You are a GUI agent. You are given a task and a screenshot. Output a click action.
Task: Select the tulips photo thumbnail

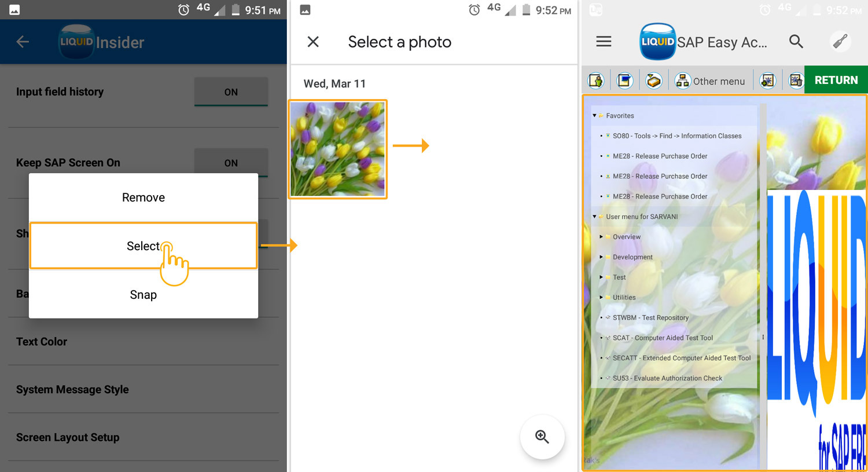(338, 149)
